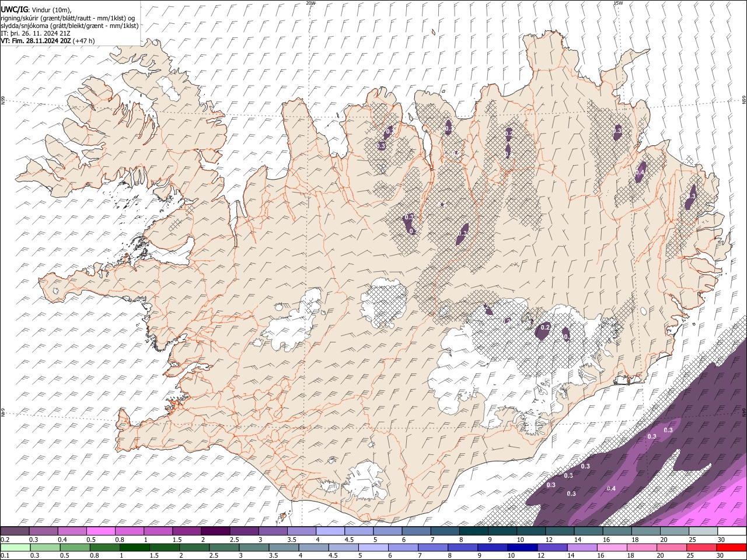Click the 'VT: Fim. 28.11.2024 20Z (+47 h)' line
The height and width of the screenshot is (560, 747).
click(x=48, y=41)
